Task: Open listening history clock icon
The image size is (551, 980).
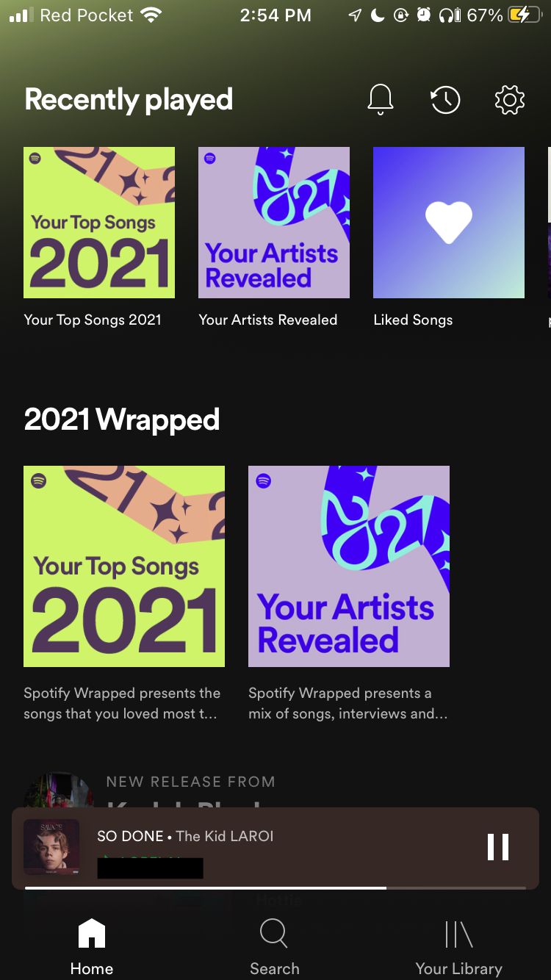Action: pos(445,100)
